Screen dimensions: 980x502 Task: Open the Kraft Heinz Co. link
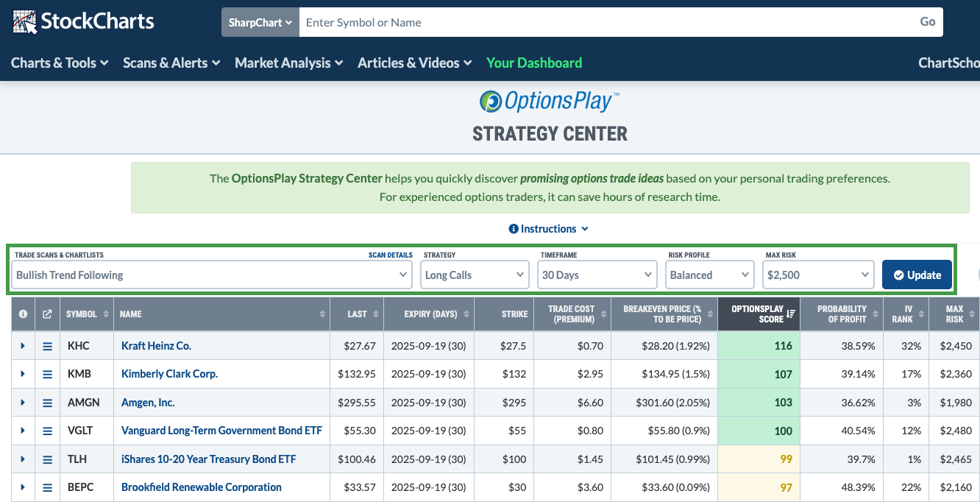[x=156, y=346]
